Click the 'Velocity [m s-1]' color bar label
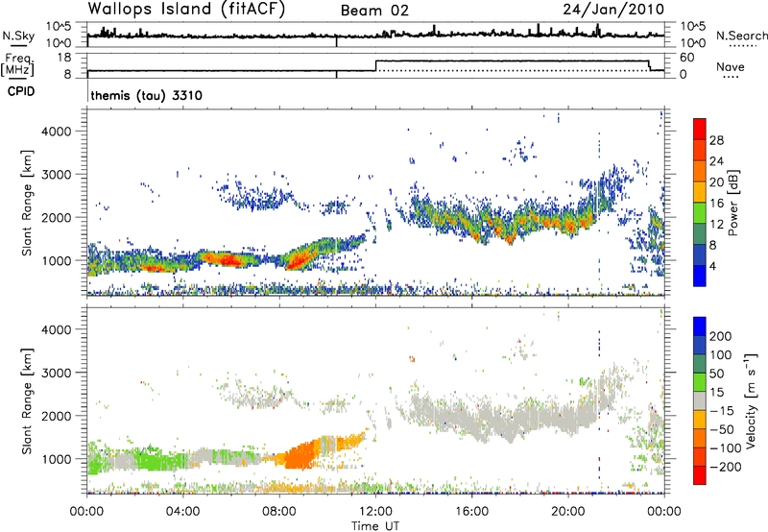This screenshot has height=532, width=768. pos(751,400)
